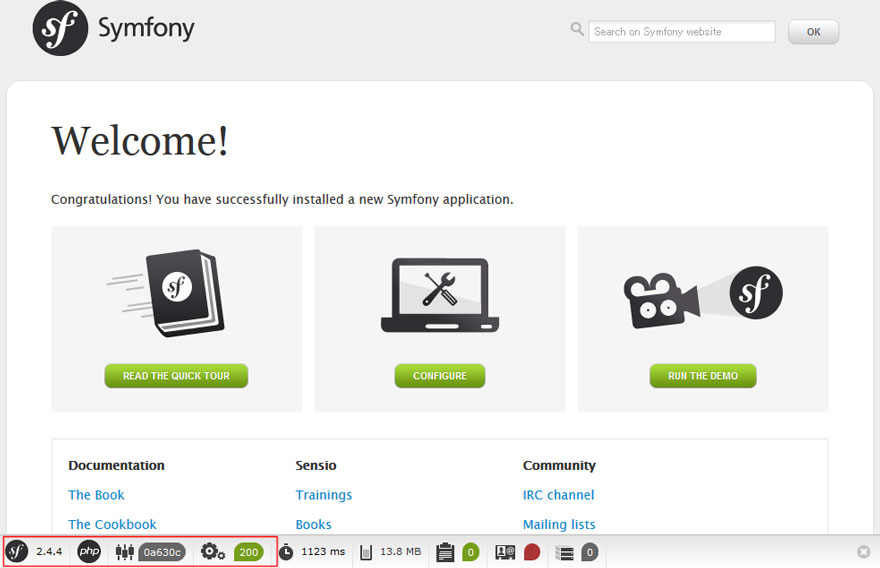Focus the Search on Symfony website field
This screenshot has width=880, height=568.
pyautogui.click(x=682, y=31)
